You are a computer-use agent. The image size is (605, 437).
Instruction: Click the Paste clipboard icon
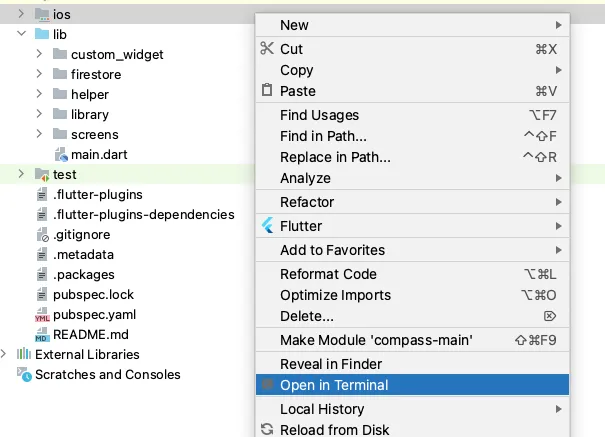click(267, 90)
